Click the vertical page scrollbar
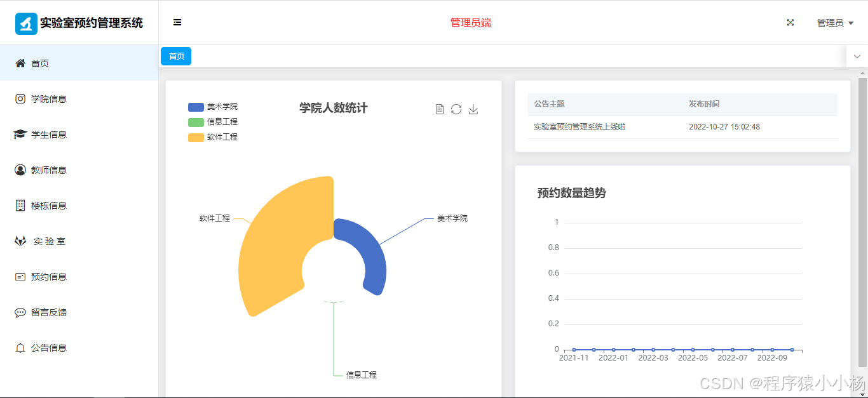Screen dimensions: 868x398 point(862,222)
